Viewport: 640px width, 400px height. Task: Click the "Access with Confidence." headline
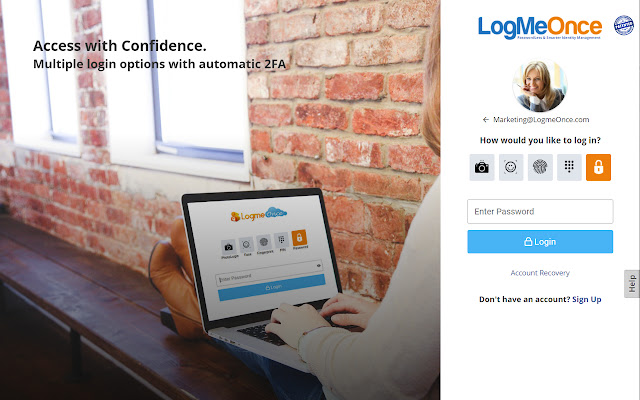[x=120, y=46]
